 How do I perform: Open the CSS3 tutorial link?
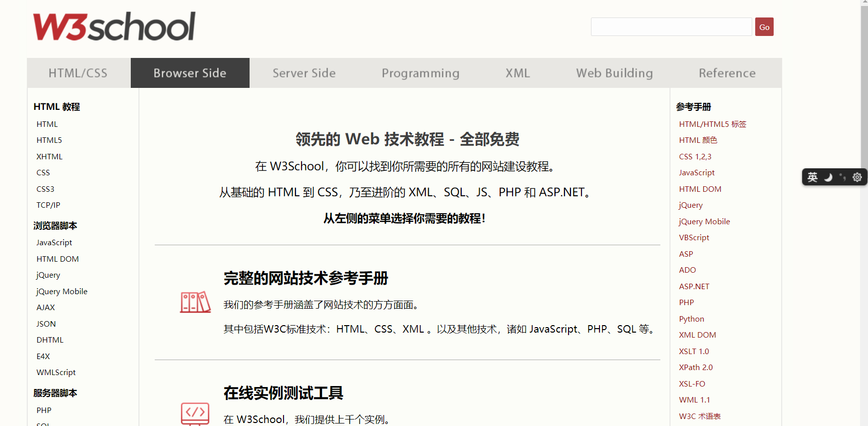point(45,189)
